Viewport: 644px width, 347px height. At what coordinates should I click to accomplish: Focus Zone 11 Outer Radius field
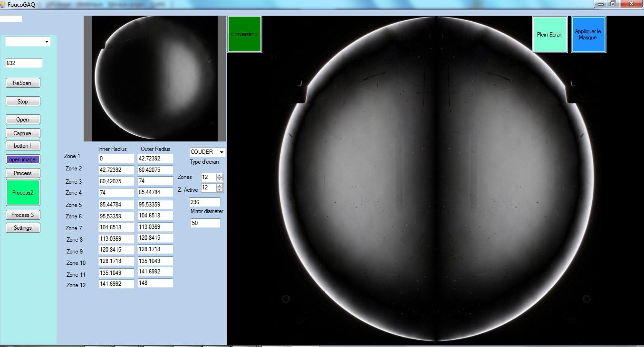click(x=155, y=272)
